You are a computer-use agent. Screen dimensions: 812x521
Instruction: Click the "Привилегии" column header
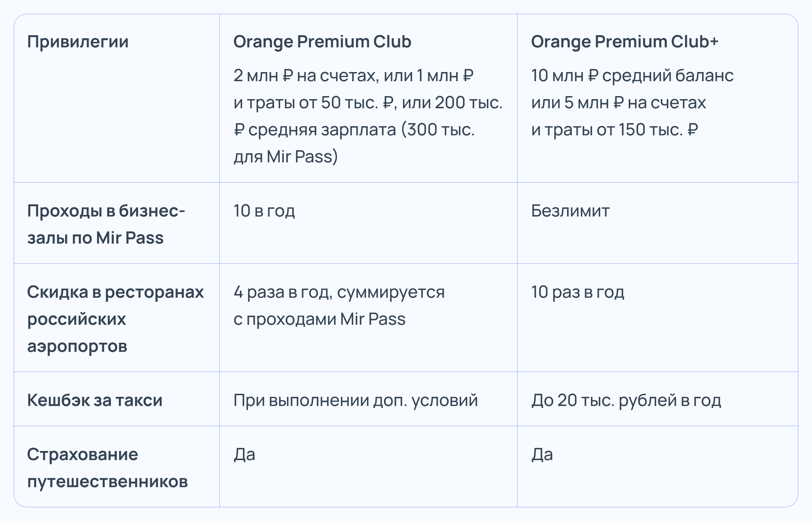(x=78, y=42)
